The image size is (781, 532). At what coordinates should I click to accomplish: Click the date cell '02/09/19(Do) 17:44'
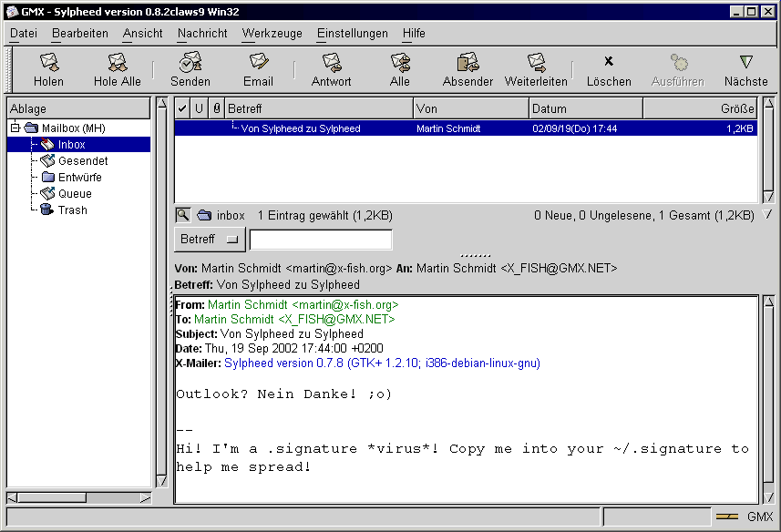point(575,128)
